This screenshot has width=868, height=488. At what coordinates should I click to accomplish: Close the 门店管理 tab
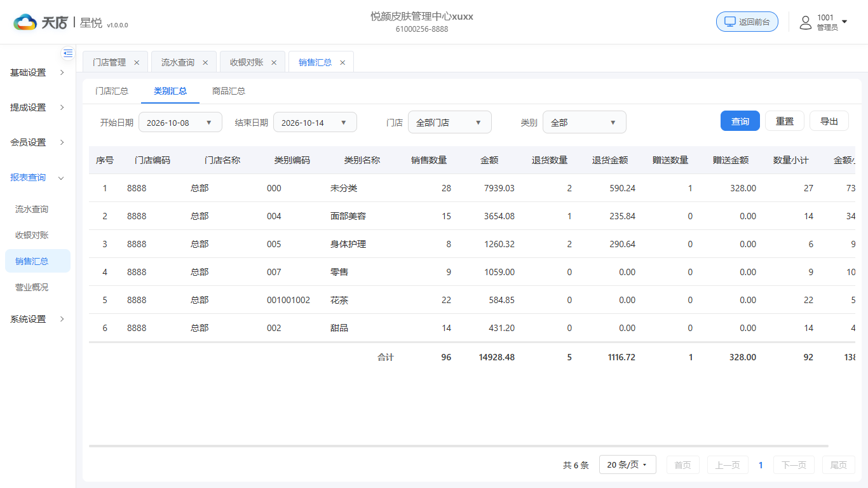(x=137, y=62)
